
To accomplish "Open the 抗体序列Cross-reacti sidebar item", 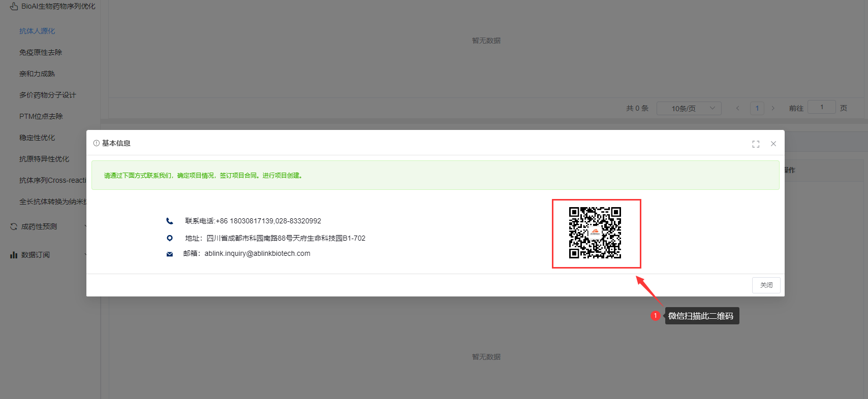I will [x=53, y=180].
